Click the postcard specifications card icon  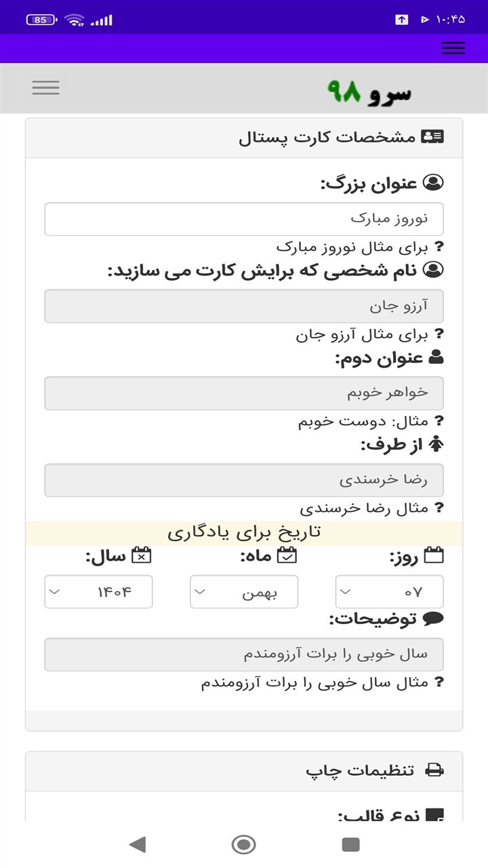[432, 136]
